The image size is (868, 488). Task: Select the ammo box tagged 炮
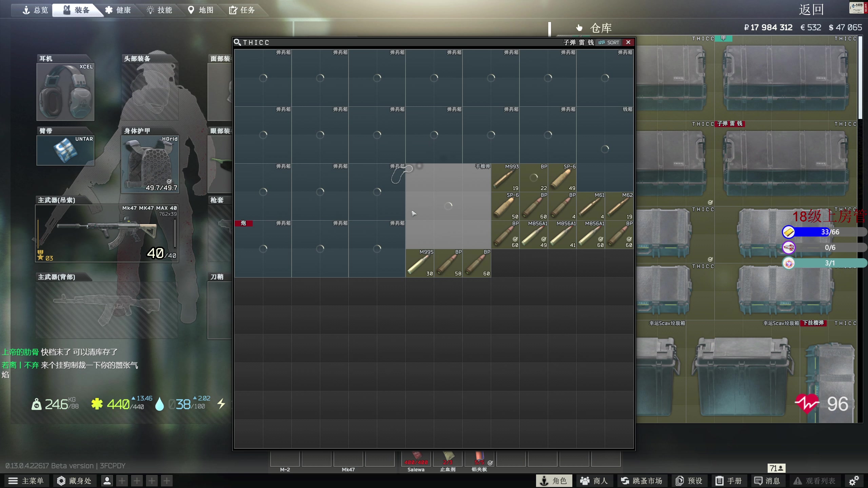coord(263,249)
